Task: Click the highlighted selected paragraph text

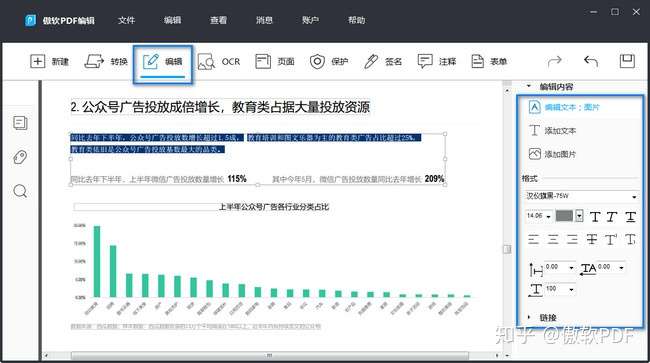Action: 245,143
